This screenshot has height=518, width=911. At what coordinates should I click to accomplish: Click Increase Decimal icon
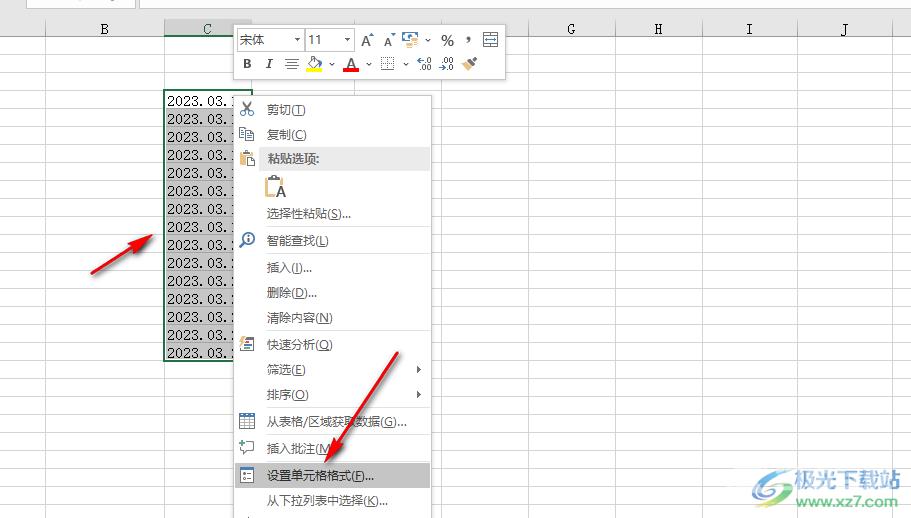[425, 64]
